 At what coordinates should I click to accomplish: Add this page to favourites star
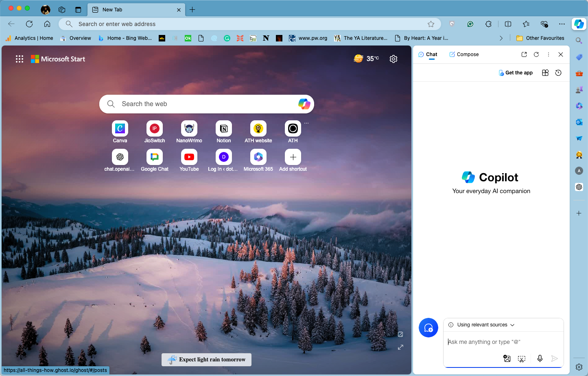pyautogui.click(x=431, y=24)
